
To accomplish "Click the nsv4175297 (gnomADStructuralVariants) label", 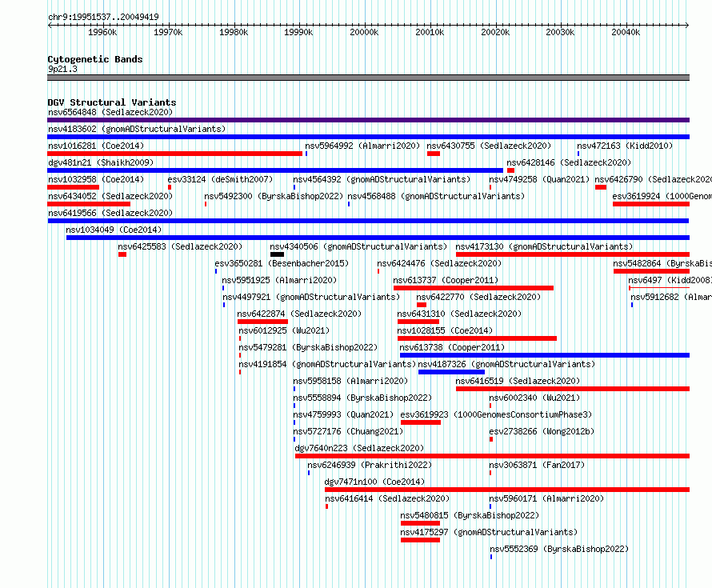I will coord(489,532).
